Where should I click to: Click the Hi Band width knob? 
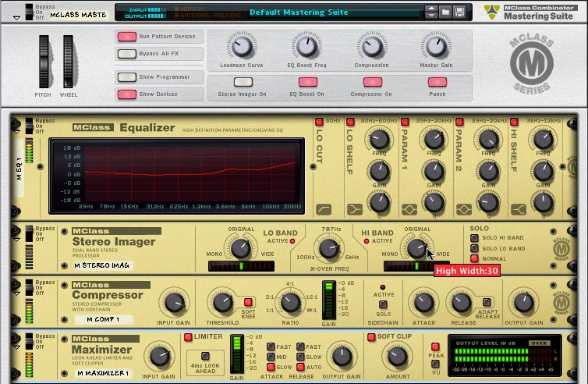[x=416, y=248]
